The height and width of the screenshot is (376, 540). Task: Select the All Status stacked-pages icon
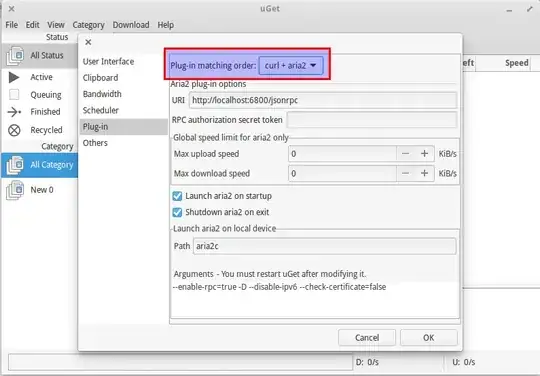[x=15, y=55]
